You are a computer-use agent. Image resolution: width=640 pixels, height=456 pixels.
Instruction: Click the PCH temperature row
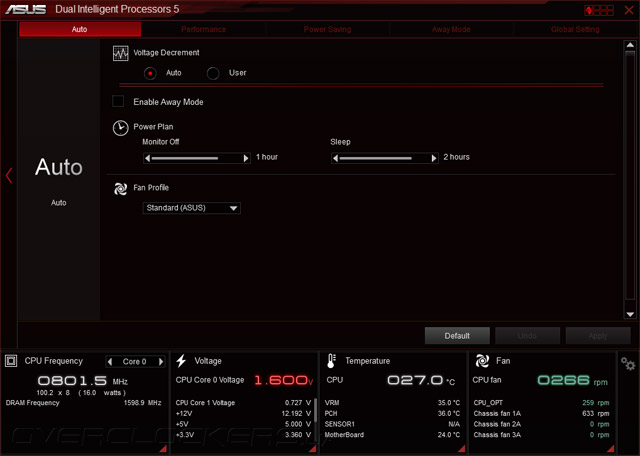[x=392, y=414]
